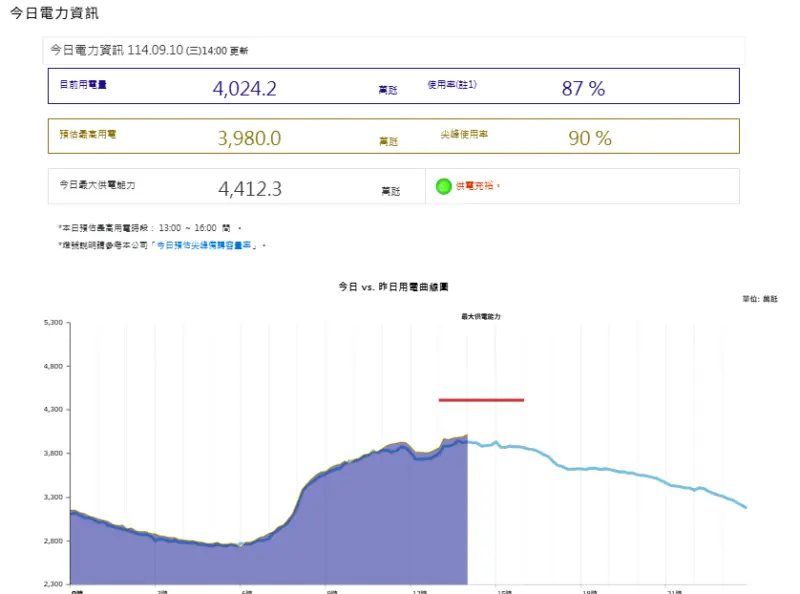Screen dimensions: 800x594
Task: Click the 預估最高用電 label
Action: pos(87,134)
